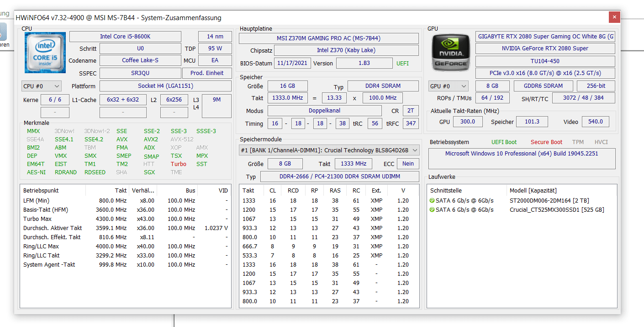Click the command rate 2T field
Viewport: 644px width, 327px height.
click(x=411, y=111)
